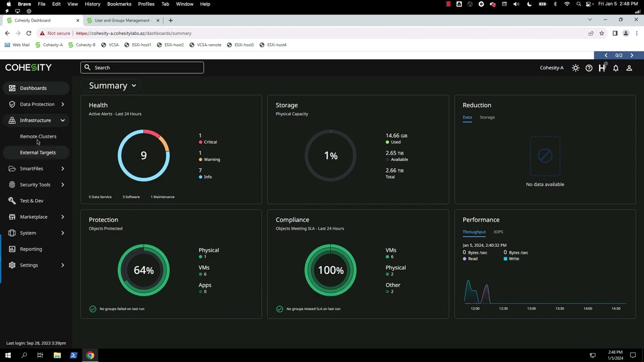Open the help question mark icon

(589, 68)
